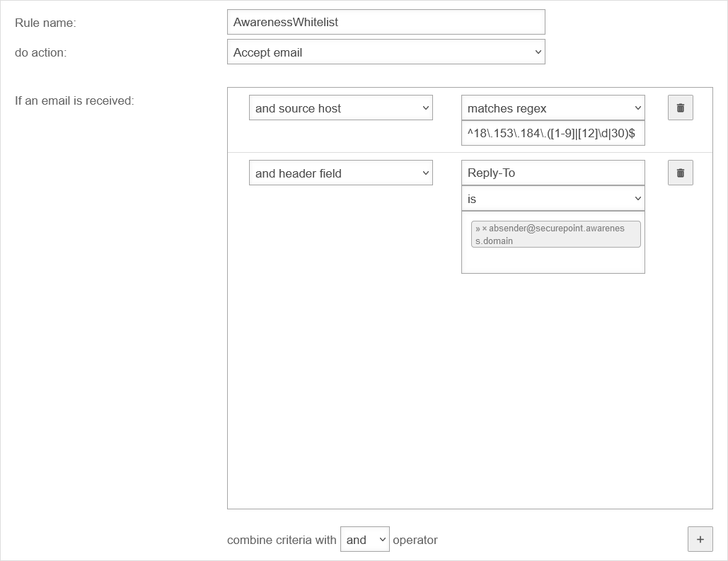Select the absender@securepoint.awareness.domain tag text
728x561 pixels.
(x=557, y=229)
